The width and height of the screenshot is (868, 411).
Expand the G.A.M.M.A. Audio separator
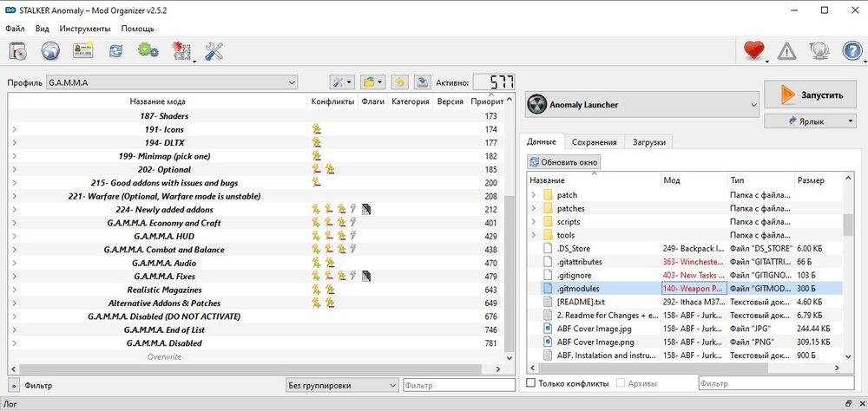[15, 263]
